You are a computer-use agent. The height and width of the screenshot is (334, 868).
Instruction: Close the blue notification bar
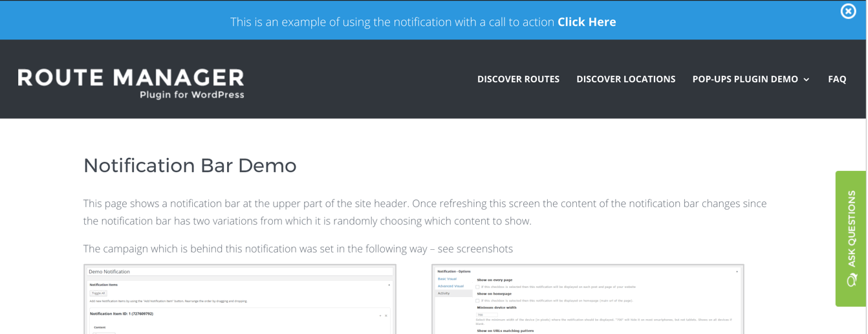(848, 11)
